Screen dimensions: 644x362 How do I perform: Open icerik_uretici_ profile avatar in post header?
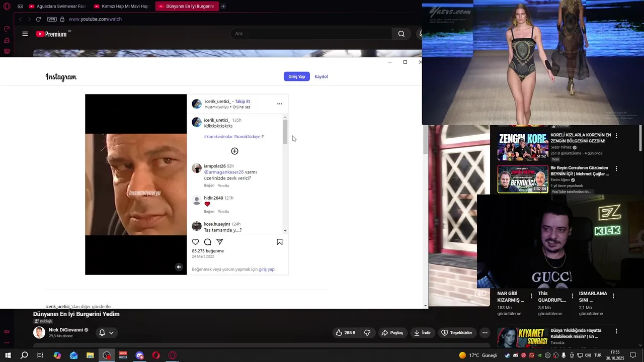pyautogui.click(x=197, y=104)
